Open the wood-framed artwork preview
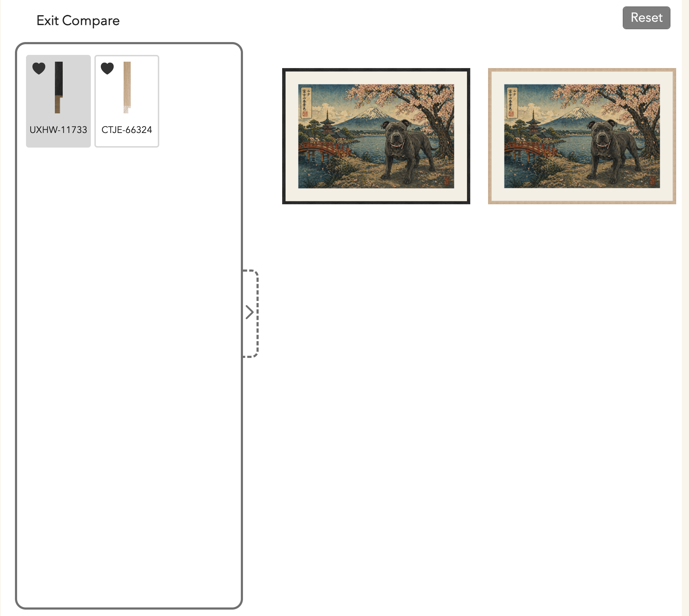 click(x=582, y=136)
